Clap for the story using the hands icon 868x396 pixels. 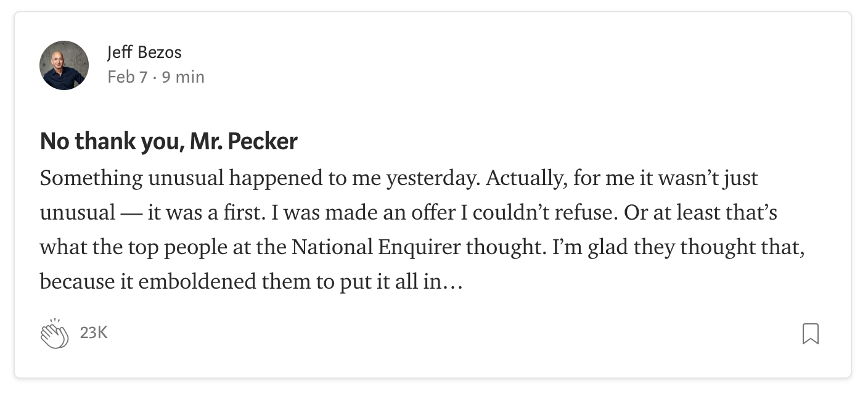[x=54, y=334]
